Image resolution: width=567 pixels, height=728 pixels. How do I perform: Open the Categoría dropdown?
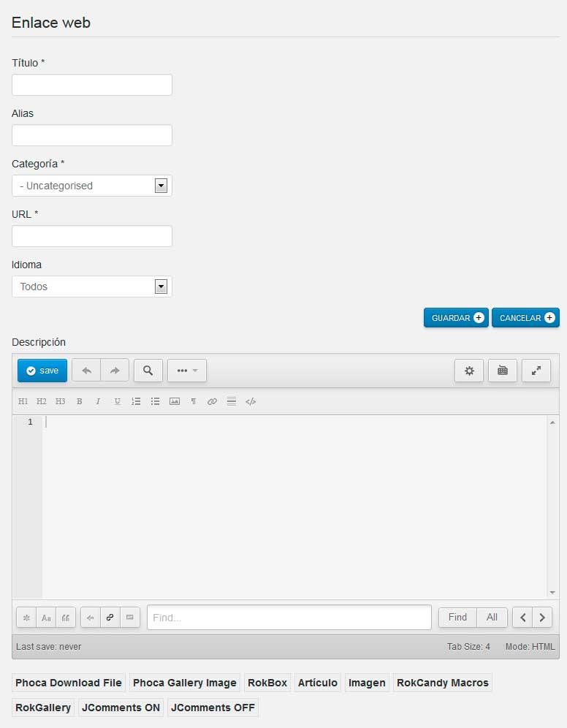[92, 186]
